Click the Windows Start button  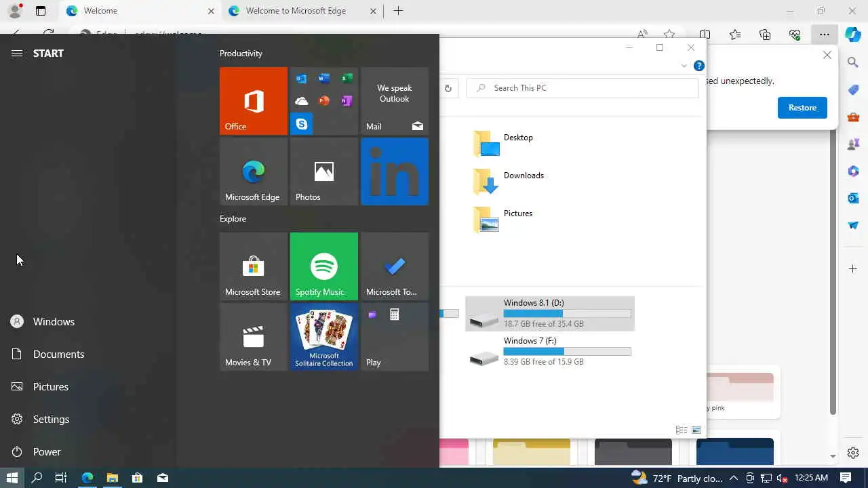coord(12,478)
